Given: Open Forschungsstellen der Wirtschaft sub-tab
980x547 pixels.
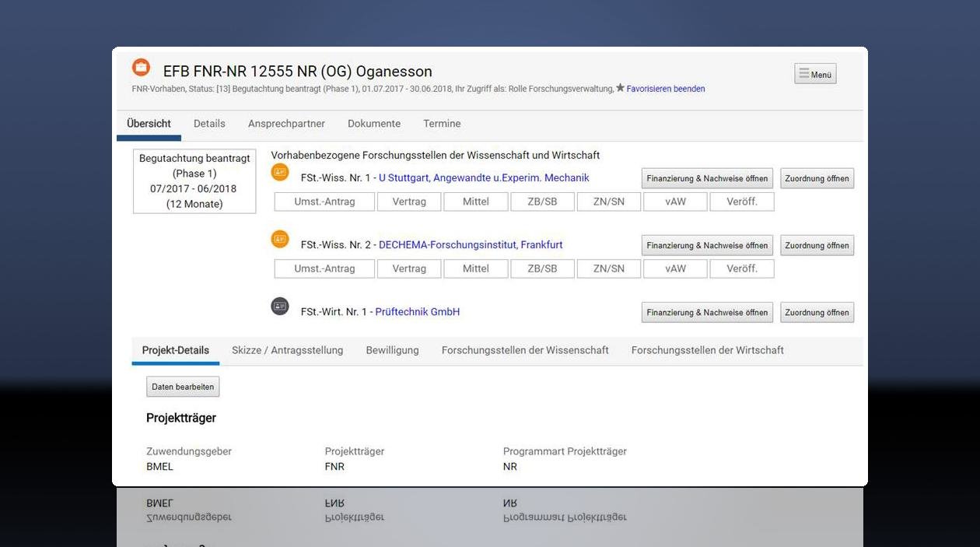Looking at the screenshot, I should 707,350.
